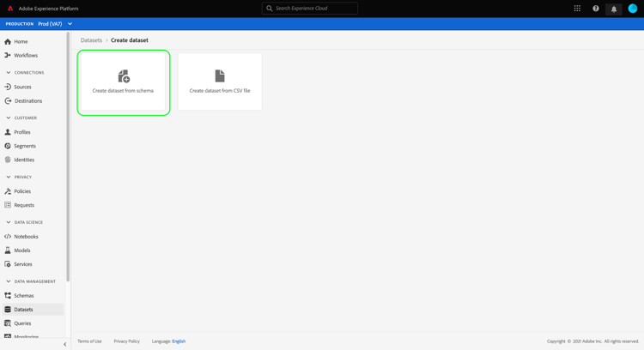
Task: Click the Notebooks sidebar label
Action: click(x=27, y=237)
